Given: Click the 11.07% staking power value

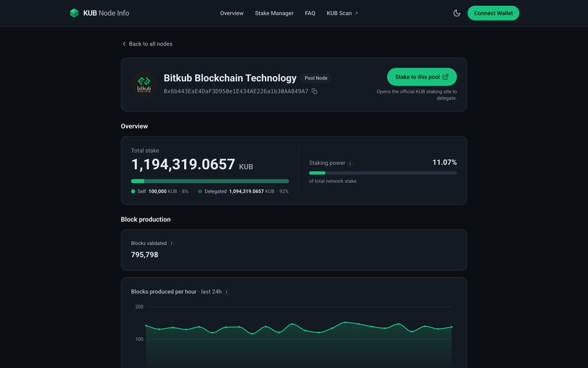Looking at the screenshot, I should click(x=444, y=162).
